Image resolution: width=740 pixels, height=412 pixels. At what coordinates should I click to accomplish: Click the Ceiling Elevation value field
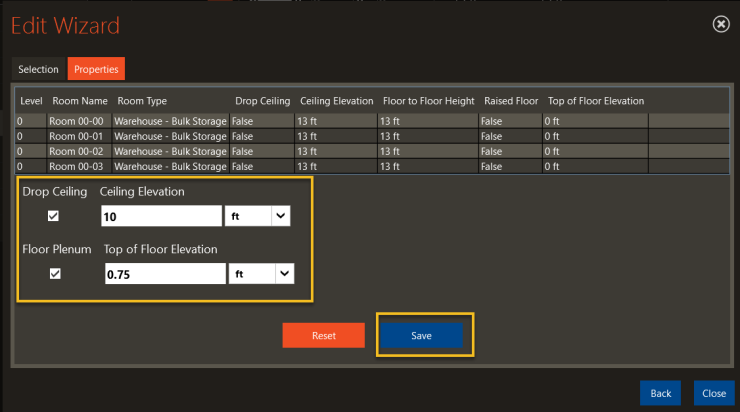coord(161,216)
